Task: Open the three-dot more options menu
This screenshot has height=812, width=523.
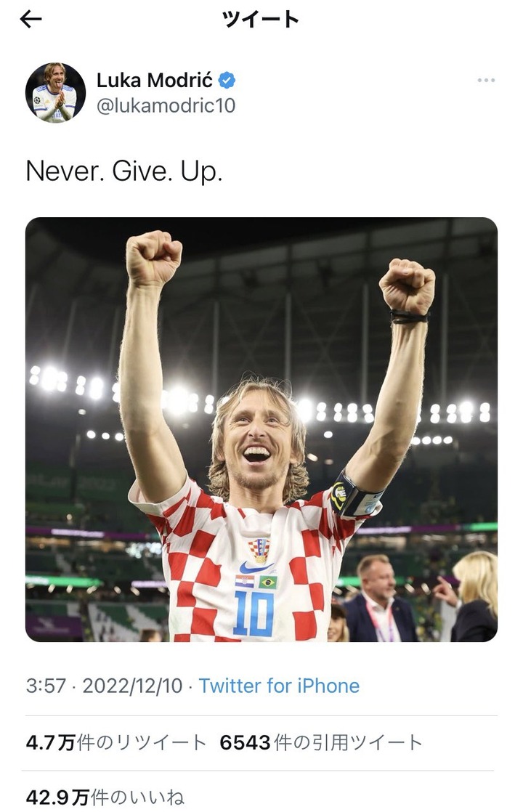Action: [x=486, y=81]
